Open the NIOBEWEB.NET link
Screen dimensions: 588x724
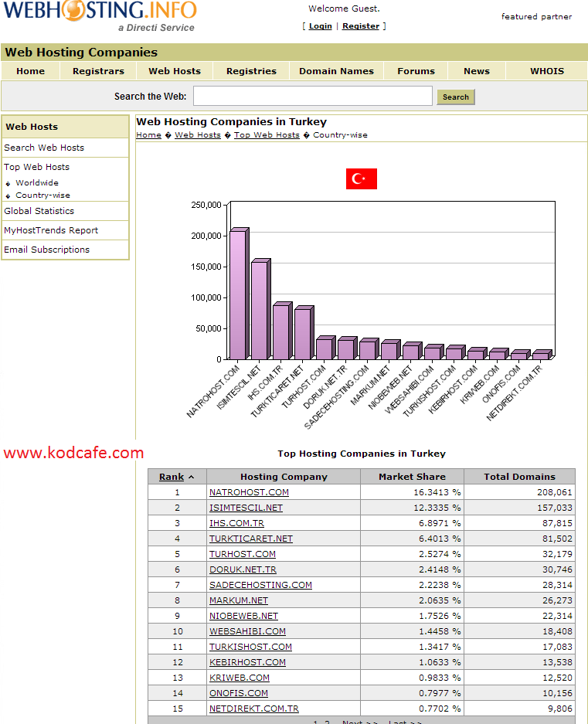(x=243, y=616)
